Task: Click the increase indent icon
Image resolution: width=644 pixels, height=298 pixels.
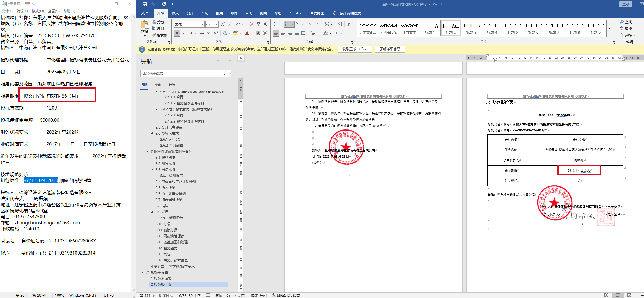Action: 318,24
